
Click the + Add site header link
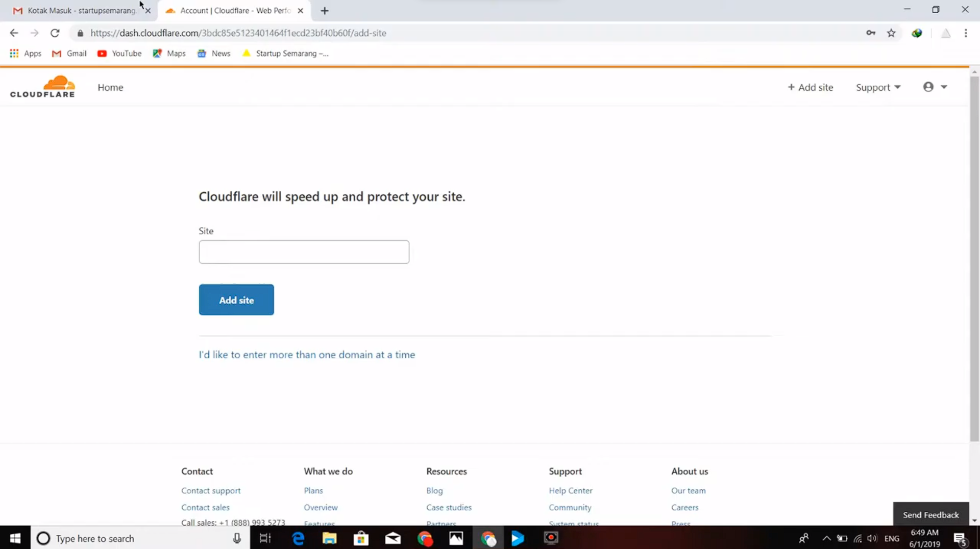810,87
